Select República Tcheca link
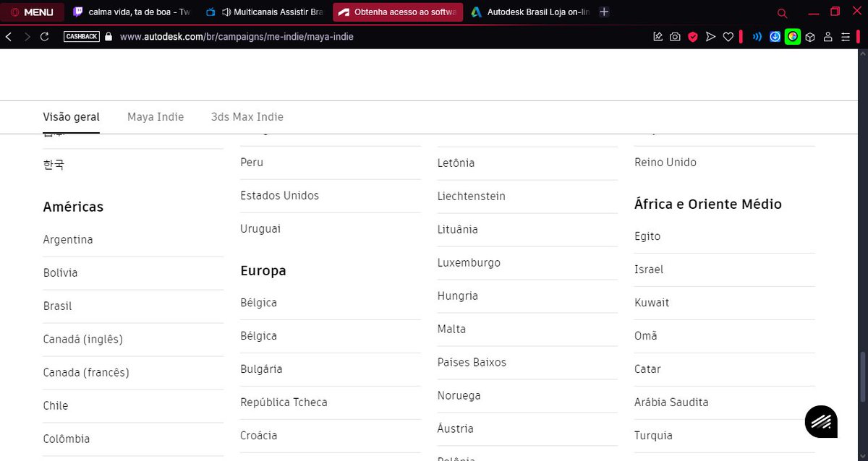This screenshot has width=868, height=461. click(284, 402)
